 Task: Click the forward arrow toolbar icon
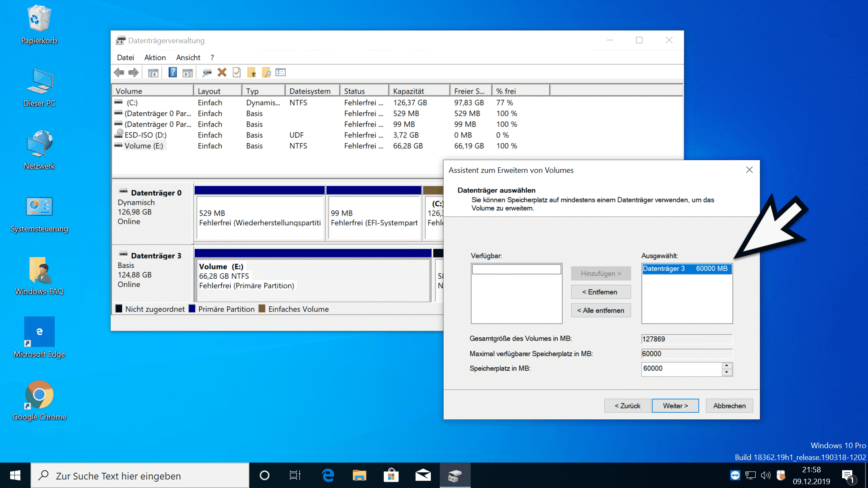point(134,72)
